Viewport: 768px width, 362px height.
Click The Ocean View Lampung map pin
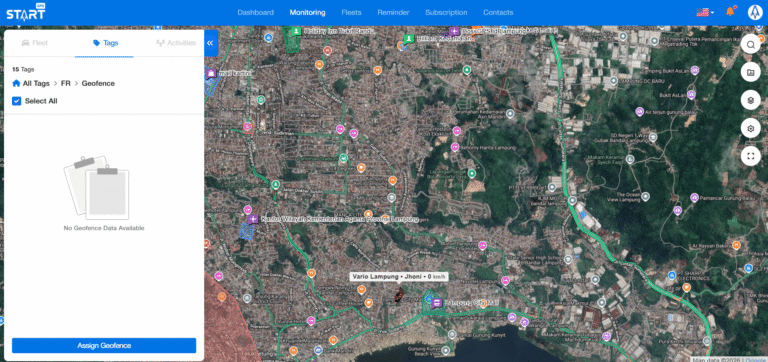646,197
